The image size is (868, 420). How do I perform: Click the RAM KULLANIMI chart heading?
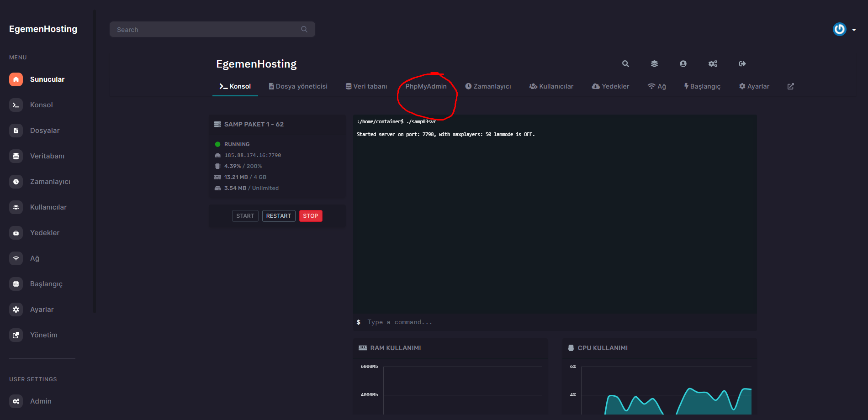pyautogui.click(x=396, y=348)
